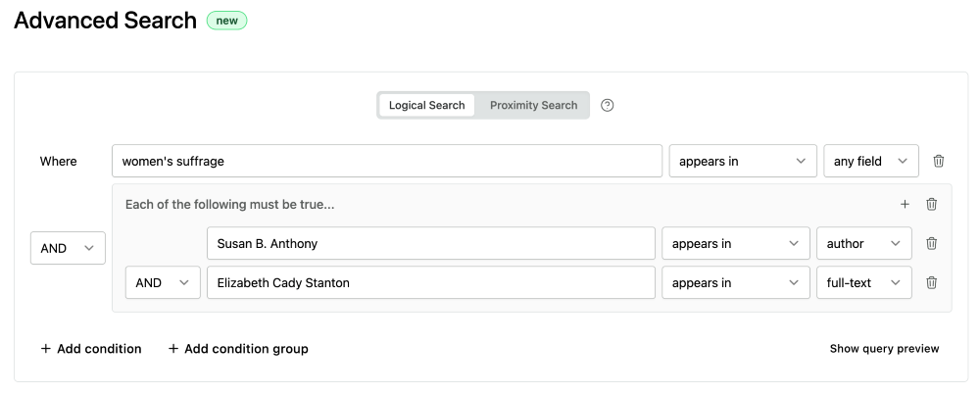
Task: Open the AND dropdown inside the group
Action: coord(163,283)
